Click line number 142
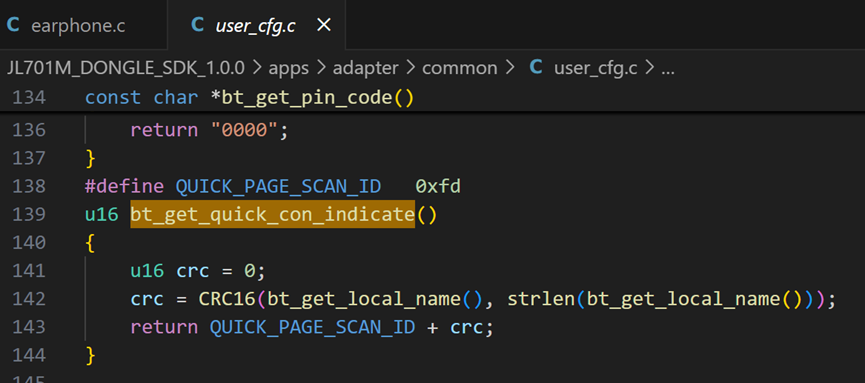The height and width of the screenshot is (383, 865). point(28,299)
